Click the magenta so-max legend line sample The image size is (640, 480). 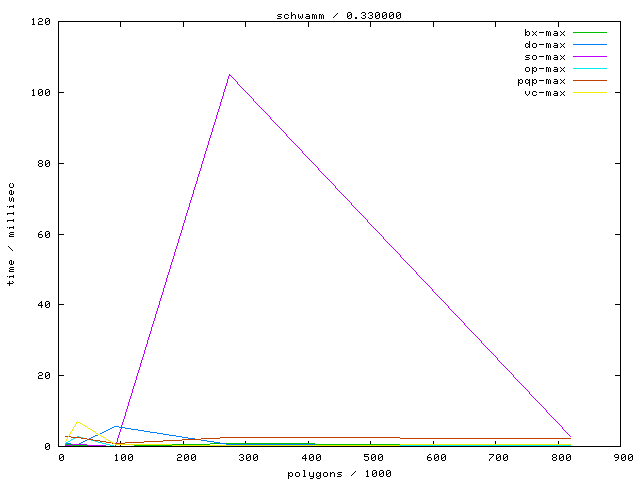click(589, 57)
